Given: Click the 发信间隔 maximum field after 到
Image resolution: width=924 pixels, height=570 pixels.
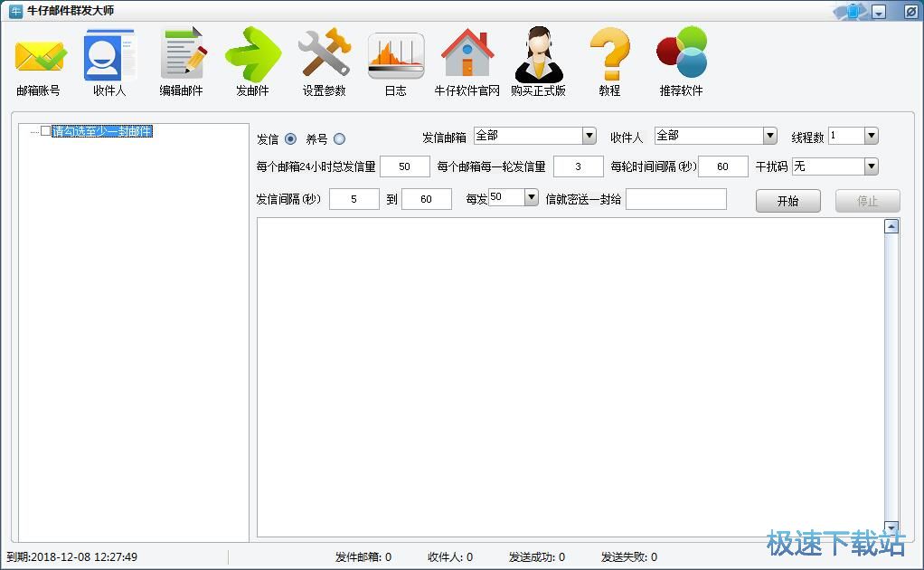Looking at the screenshot, I should [427, 199].
